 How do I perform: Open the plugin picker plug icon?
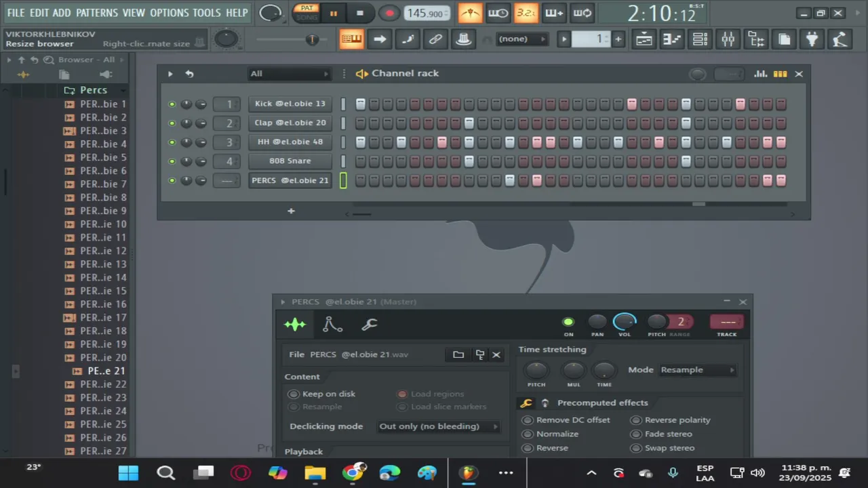tap(812, 39)
